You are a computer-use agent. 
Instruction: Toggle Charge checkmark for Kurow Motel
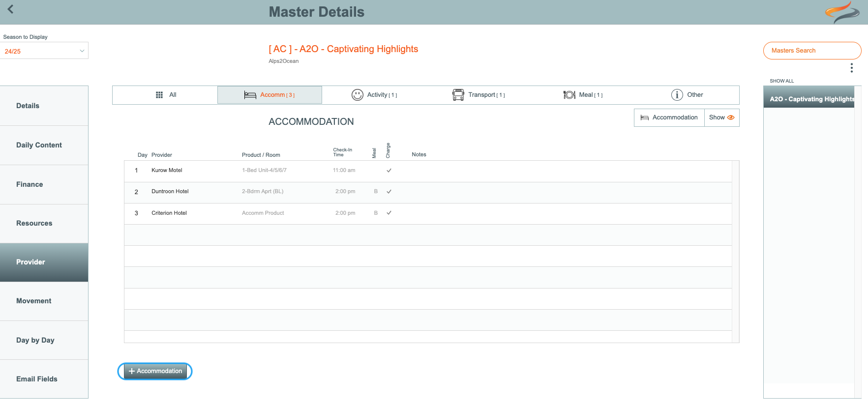pos(389,171)
